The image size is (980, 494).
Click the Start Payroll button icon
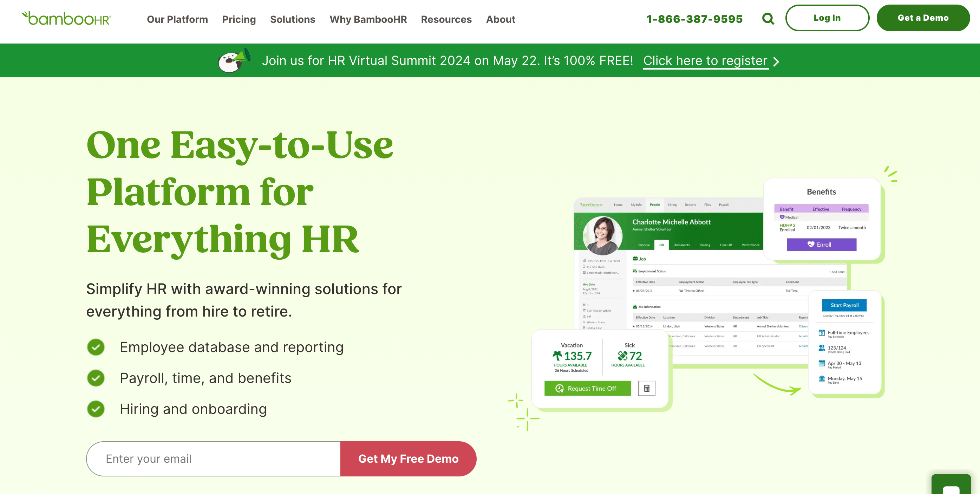coord(844,305)
